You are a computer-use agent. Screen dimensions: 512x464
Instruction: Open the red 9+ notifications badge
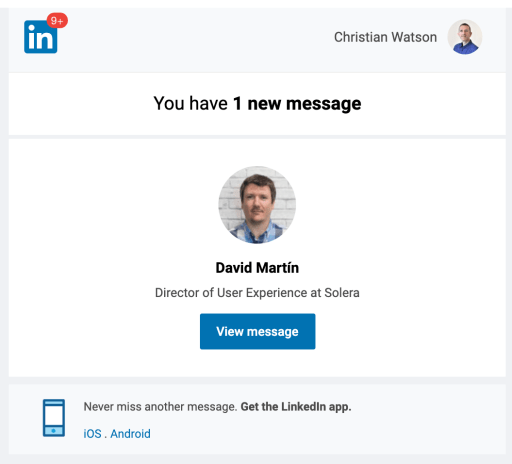click(x=57, y=21)
